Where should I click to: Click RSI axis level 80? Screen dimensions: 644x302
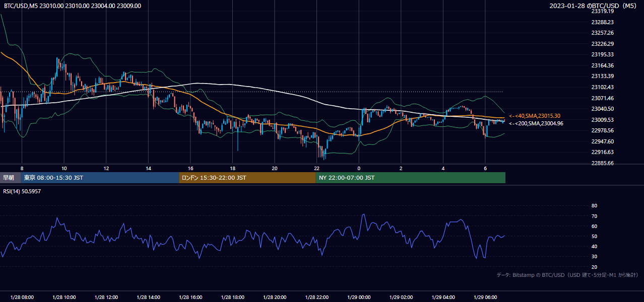click(x=594, y=206)
